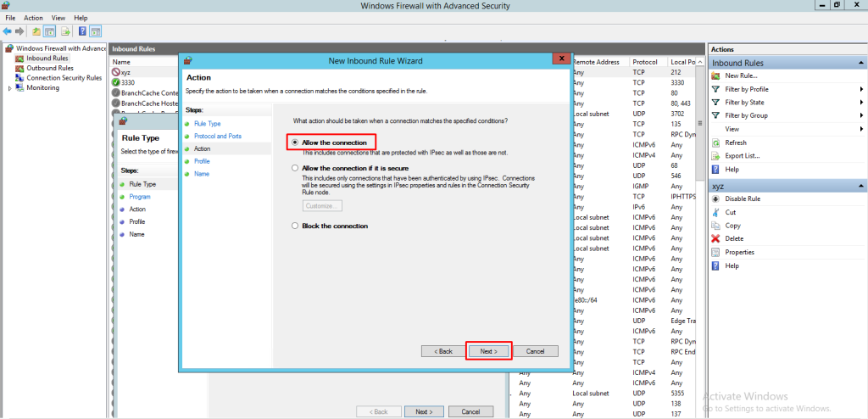Viewport: 868px width, 419px height.
Task: Click the green check icon beside the 3330 rule
Action: (x=115, y=82)
